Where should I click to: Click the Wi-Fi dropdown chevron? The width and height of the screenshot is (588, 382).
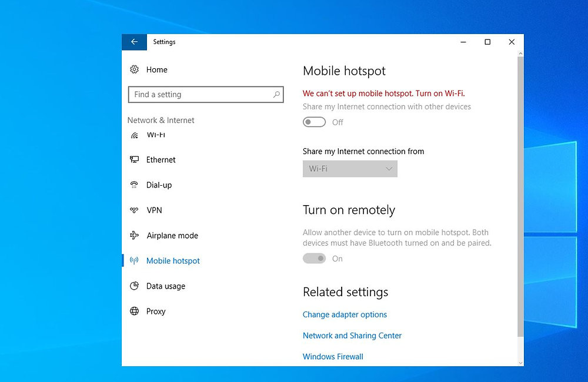pyautogui.click(x=389, y=169)
